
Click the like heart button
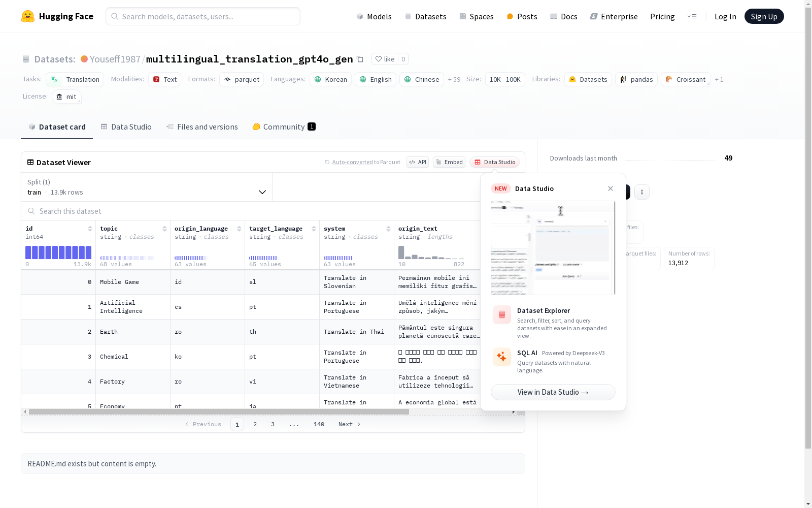(385, 59)
